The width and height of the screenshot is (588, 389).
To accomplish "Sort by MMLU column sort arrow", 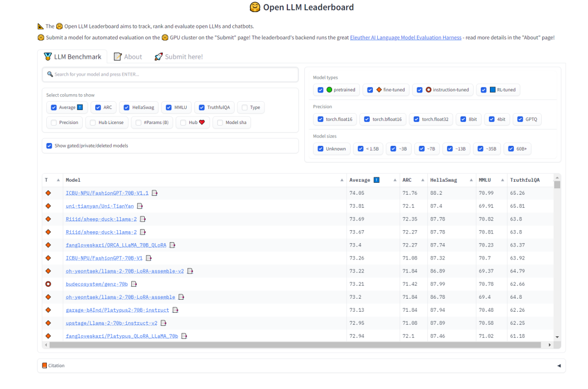I will coord(503,180).
